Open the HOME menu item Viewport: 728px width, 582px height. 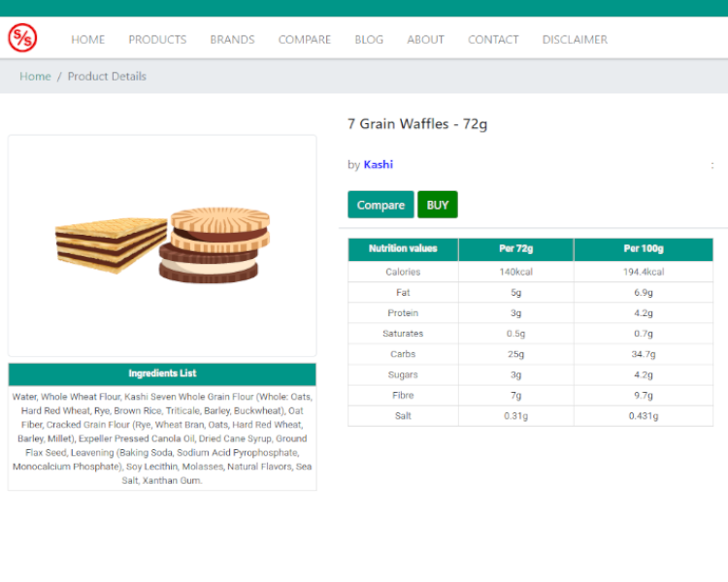(x=87, y=40)
